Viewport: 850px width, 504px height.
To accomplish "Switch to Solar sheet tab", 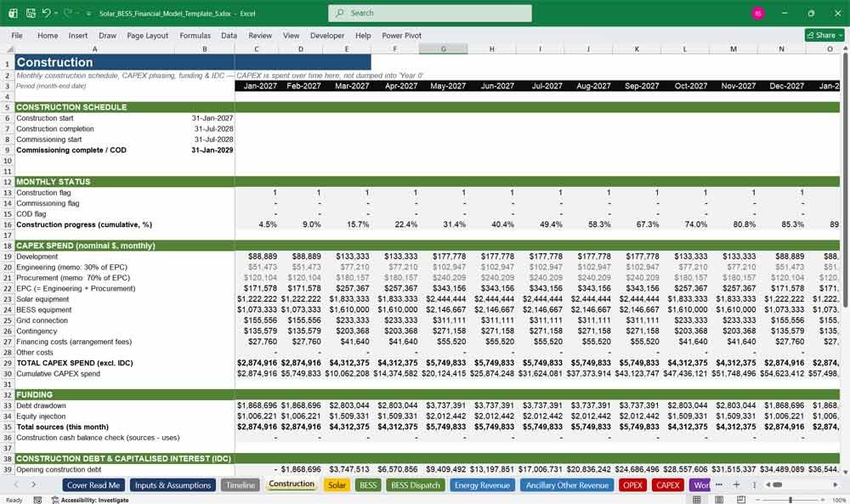I will pyautogui.click(x=337, y=485).
